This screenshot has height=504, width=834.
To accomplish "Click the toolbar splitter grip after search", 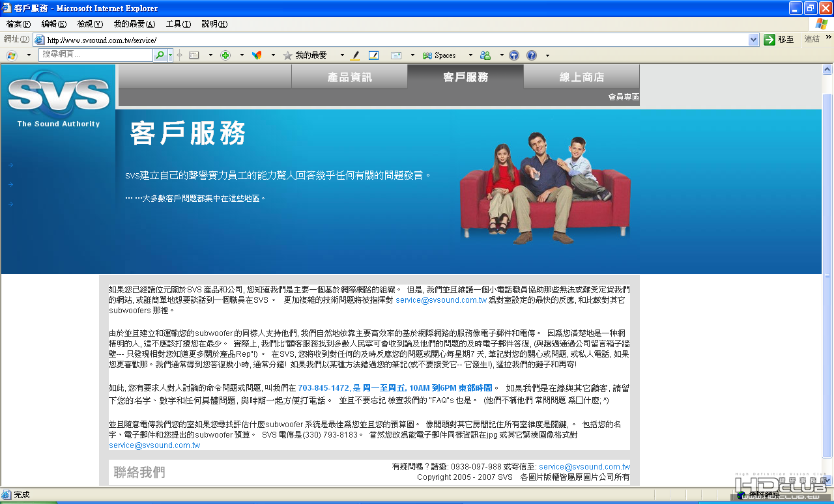I will (180, 55).
